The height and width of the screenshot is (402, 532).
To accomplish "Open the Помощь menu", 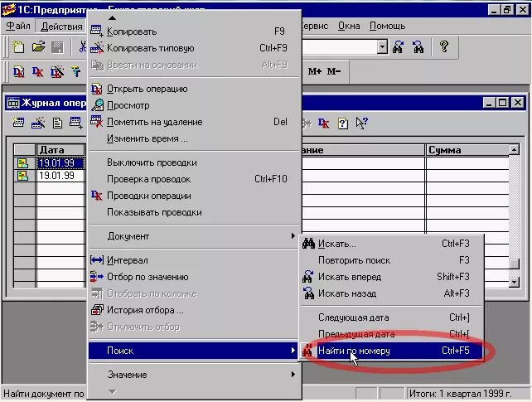I will 387,26.
